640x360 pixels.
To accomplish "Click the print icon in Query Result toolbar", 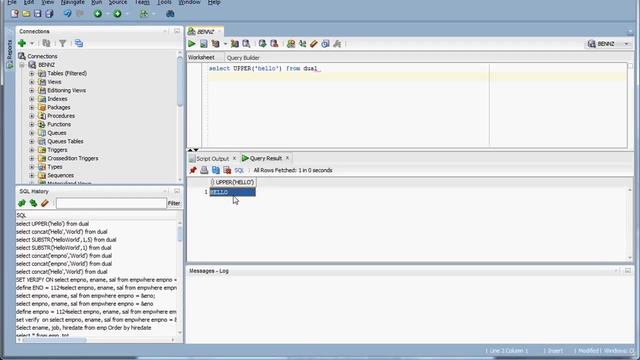I will pos(204,170).
